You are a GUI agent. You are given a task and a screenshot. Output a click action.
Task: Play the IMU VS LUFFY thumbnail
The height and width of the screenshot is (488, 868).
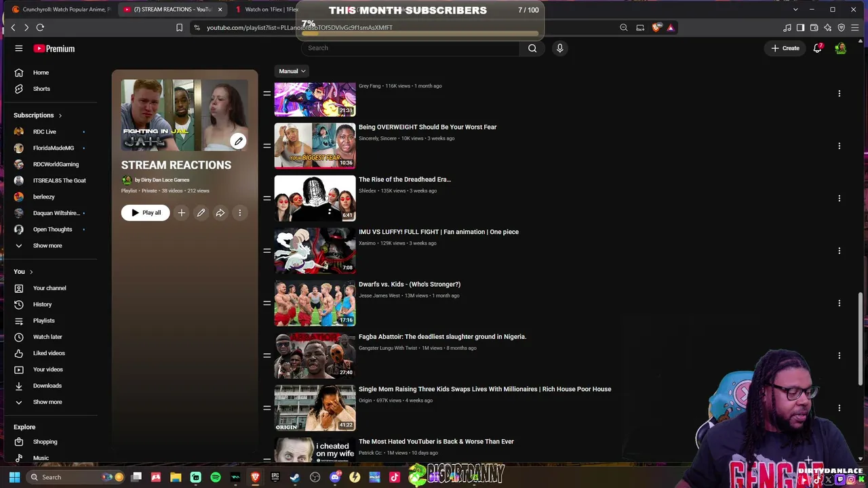pyautogui.click(x=315, y=251)
